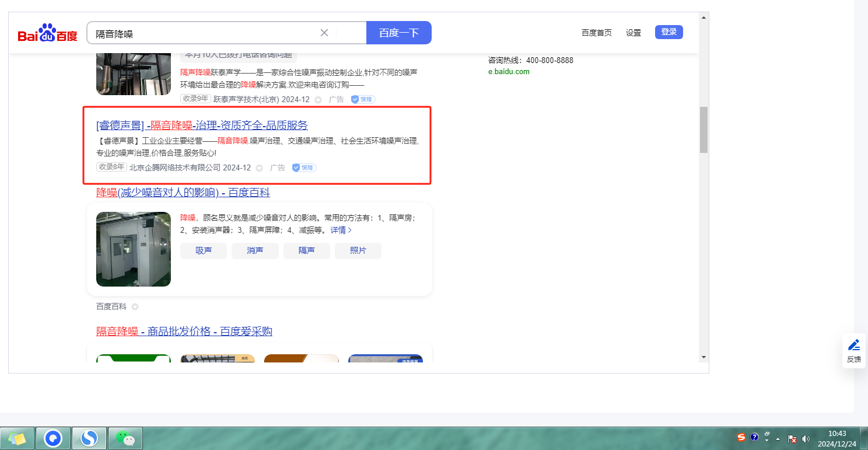Viewport: 868px width, 450px height.
Task: Click the 保障 shield badge under 睿德声景 ad
Action: click(x=304, y=168)
